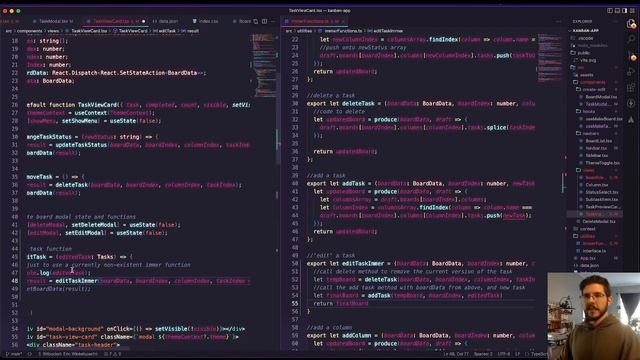Collapse the hooks folder
Viewport: 640px width, 360px height.
[588, 111]
